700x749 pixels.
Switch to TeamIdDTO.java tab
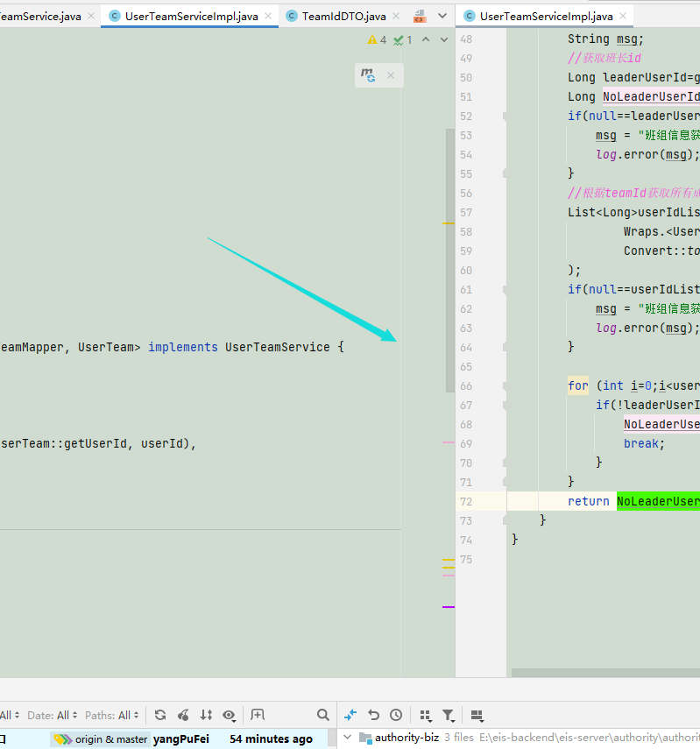point(344,17)
